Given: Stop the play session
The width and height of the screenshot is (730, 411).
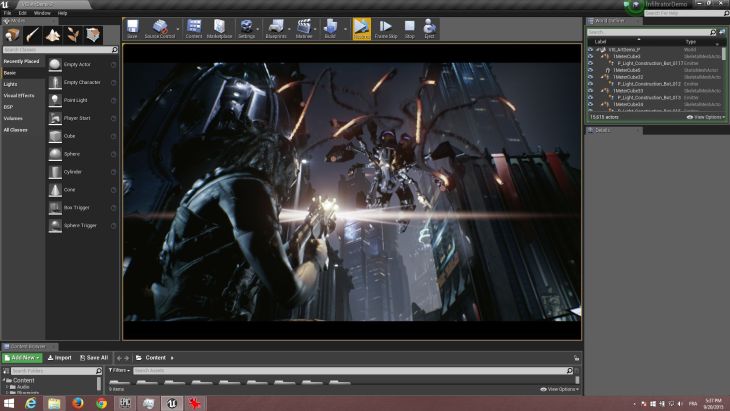Looking at the screenshot, I should 409,27.
